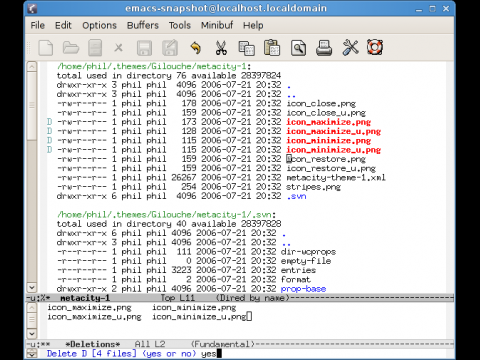
Task: Click the Deletions buffer scrollbar up arrow
Action: coord(32,307)
